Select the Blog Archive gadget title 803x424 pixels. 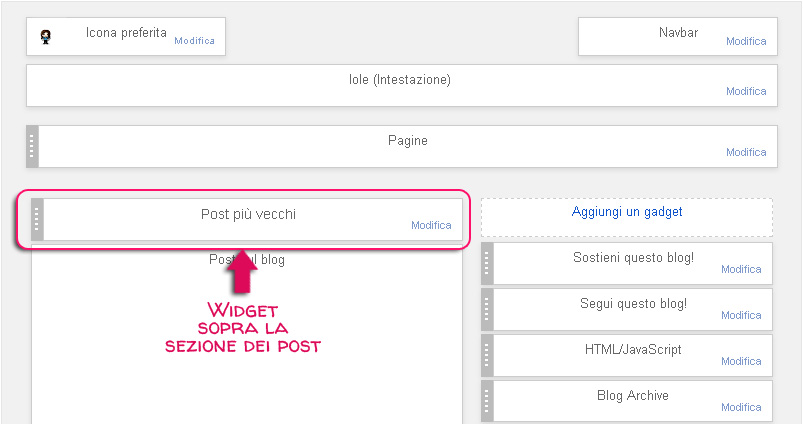click(633, 395)
